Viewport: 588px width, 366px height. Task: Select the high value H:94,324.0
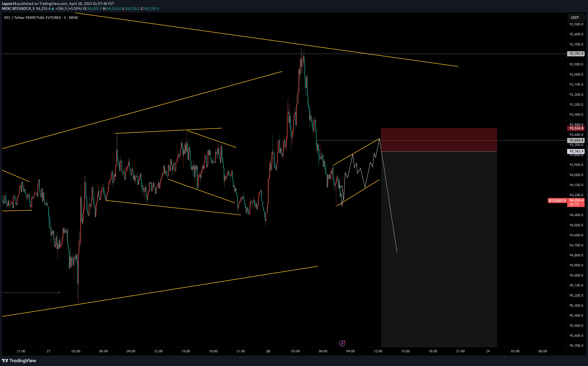(112, 8)
